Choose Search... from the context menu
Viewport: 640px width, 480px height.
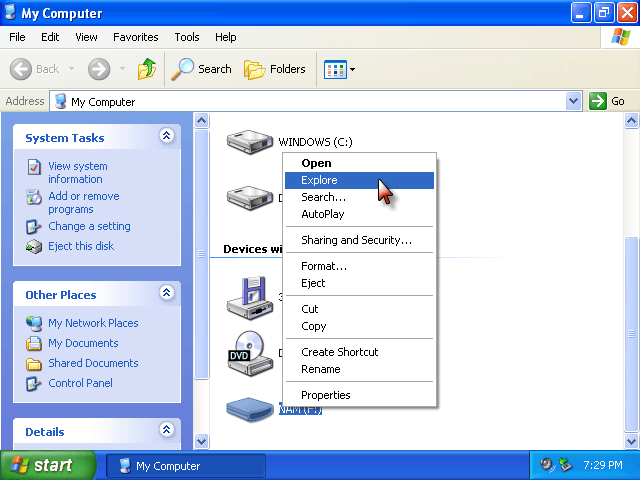[x=359, y=197]
